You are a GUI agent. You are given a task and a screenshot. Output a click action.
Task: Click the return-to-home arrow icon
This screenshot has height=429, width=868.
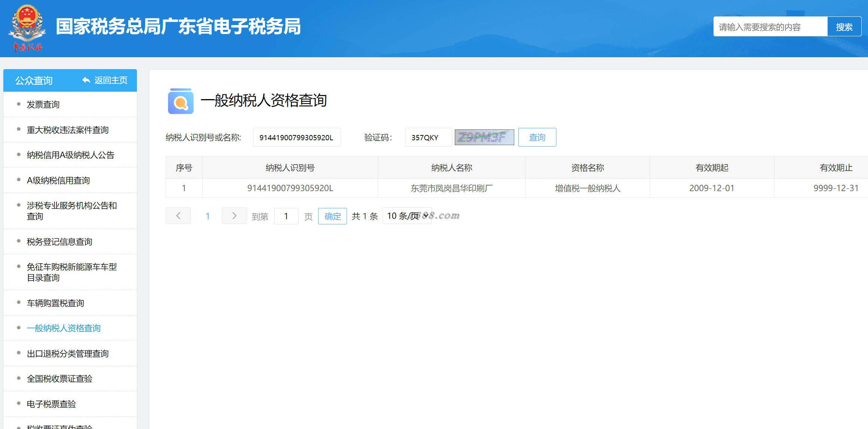pos(86,80)
